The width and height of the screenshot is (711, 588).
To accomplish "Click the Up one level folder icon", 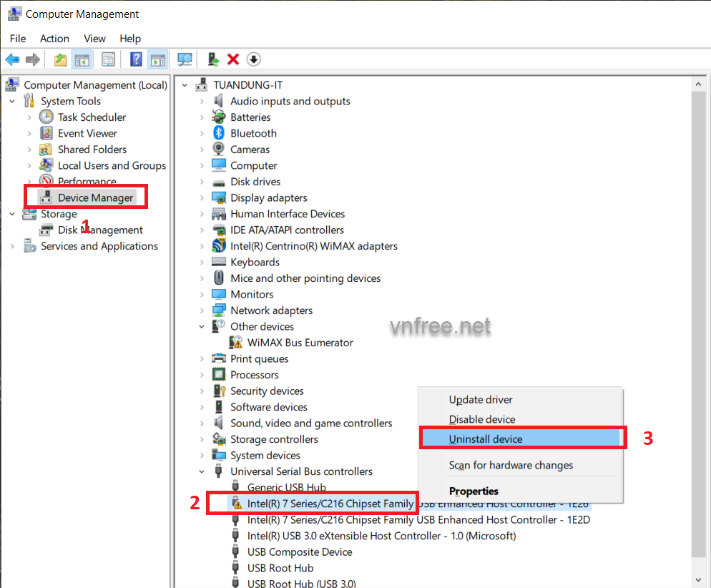I will (61, 59).
